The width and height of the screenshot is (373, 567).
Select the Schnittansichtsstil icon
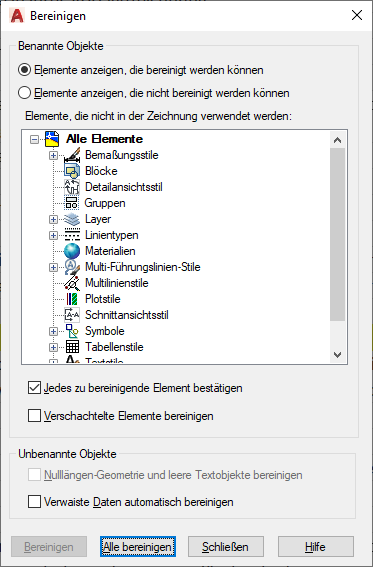click(x=72, y=315)
